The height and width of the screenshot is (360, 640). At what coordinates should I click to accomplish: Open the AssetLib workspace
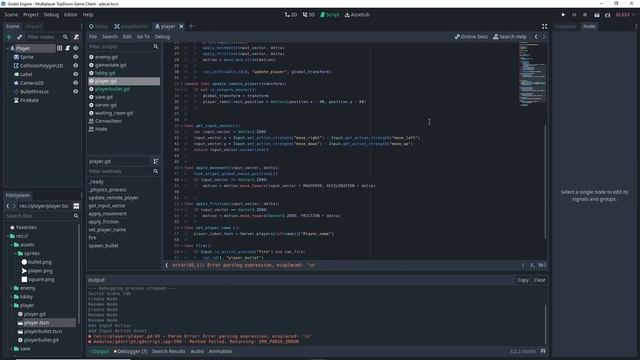coord(357,15)
